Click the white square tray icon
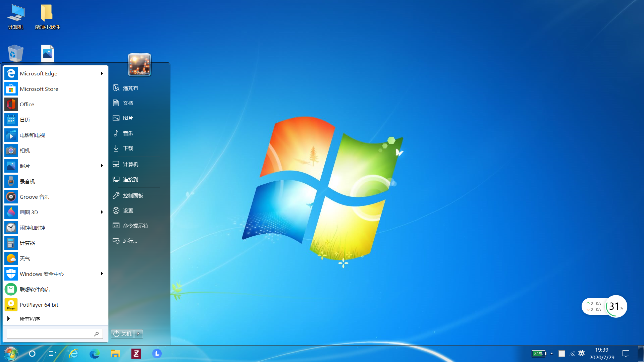 [x=562, y=354]
